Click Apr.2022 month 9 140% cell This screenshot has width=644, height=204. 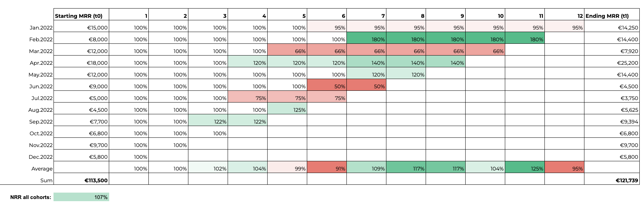pos(446,63)
